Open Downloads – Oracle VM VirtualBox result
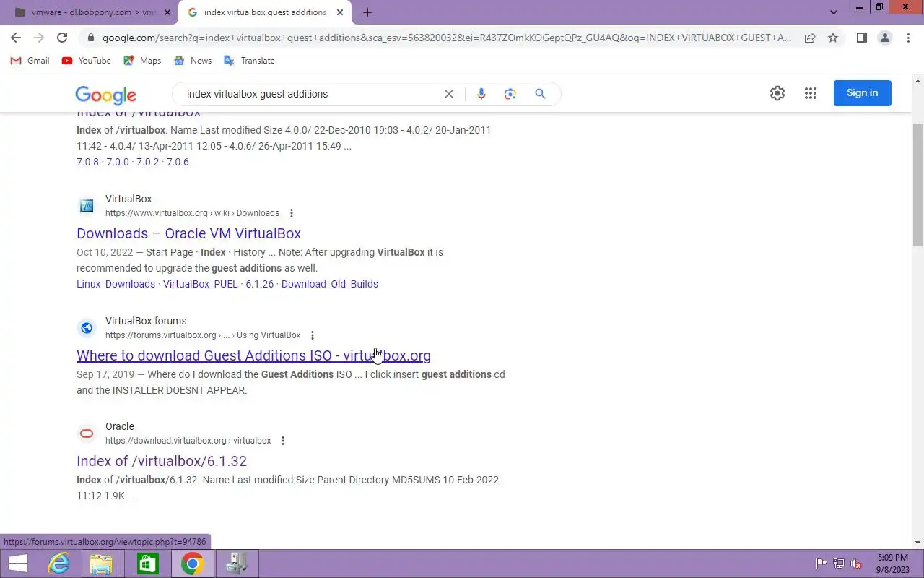The height and width of the screenshot is (578, 924). (188, 233)
